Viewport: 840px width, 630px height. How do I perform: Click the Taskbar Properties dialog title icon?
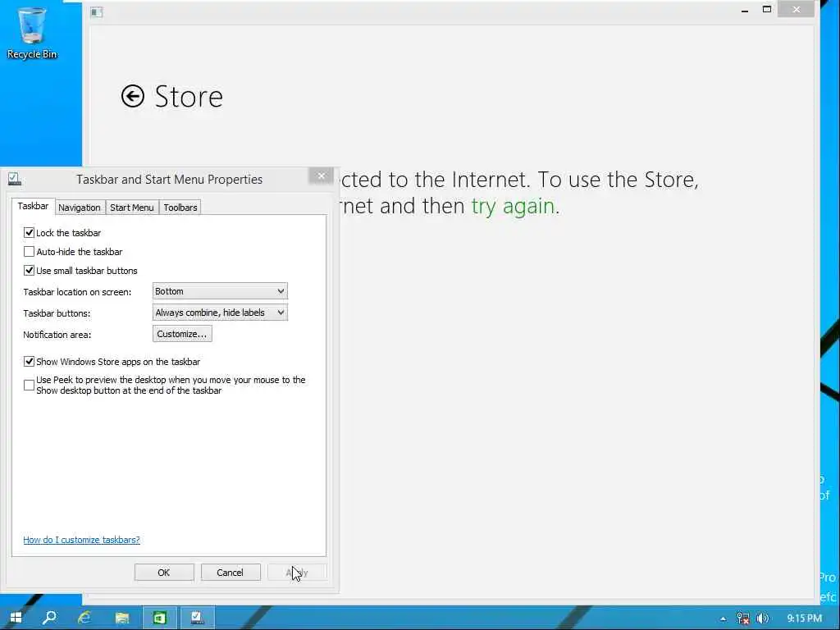coord(15,179)
